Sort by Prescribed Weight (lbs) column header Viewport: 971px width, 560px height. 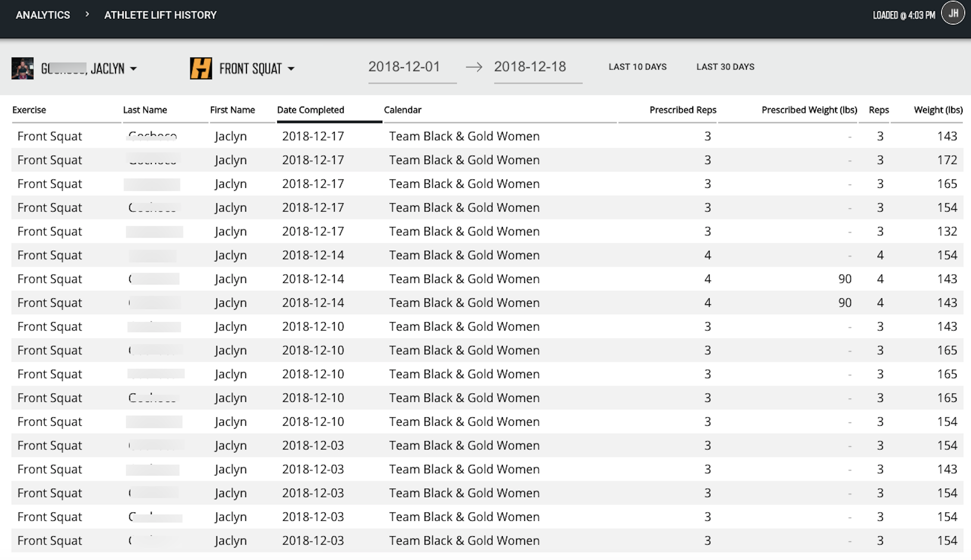click(x=809, y=110)
